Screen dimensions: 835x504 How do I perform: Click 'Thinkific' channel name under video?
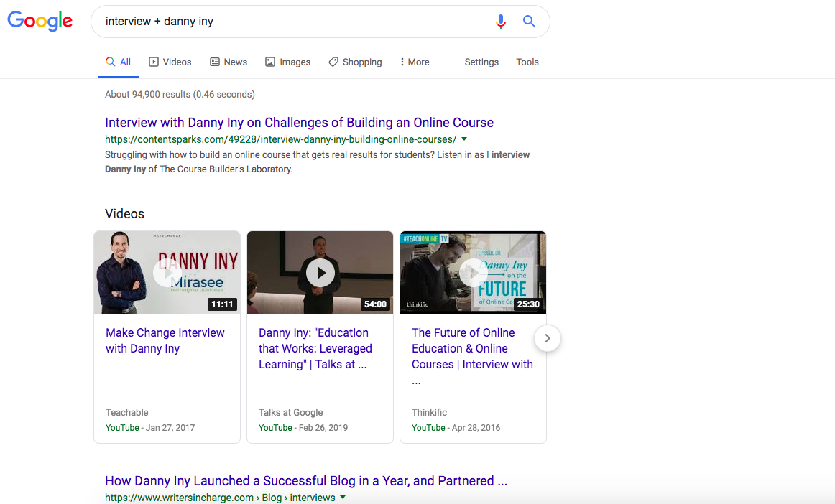click(429, 412)
